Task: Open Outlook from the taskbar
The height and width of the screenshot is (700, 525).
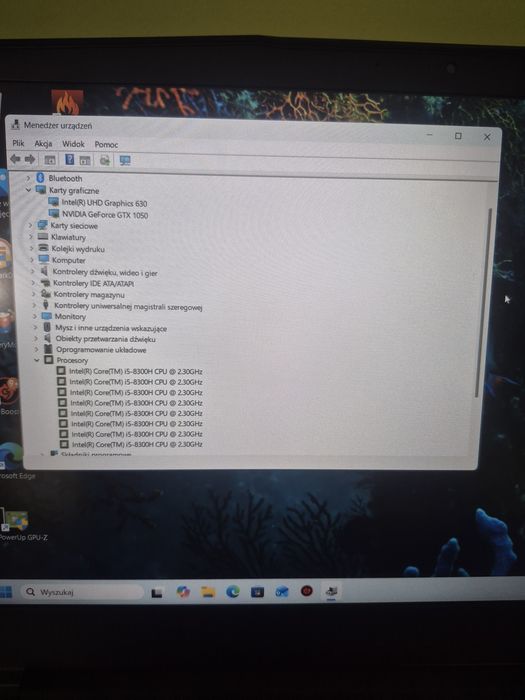Action: point(282,592)
